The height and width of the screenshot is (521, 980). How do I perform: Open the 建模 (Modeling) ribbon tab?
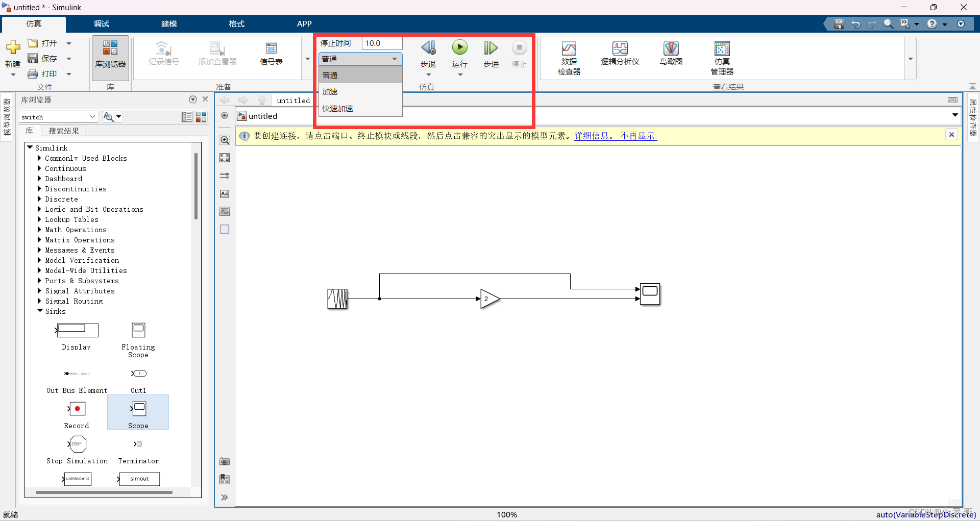tap(169, 24)
